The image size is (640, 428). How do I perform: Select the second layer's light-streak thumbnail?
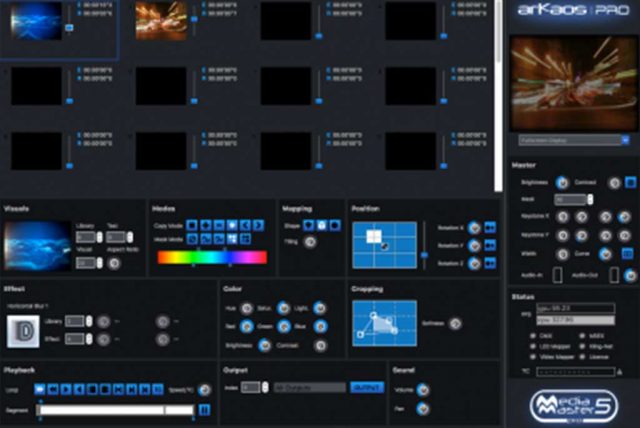point(160,20)
